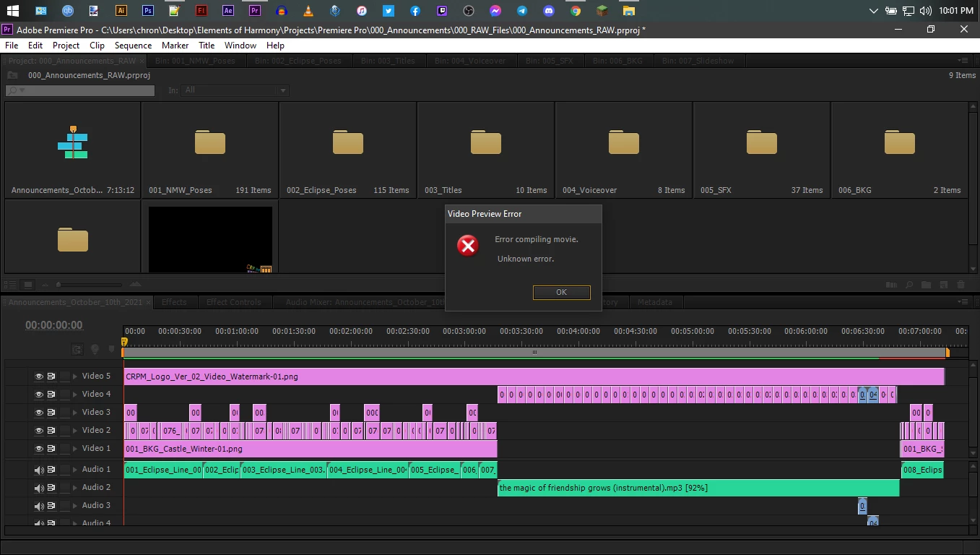Viewport: 980px width, 555px height.
Task: Click the Snap toggle in the timeline
Action: tap(77, 349)
